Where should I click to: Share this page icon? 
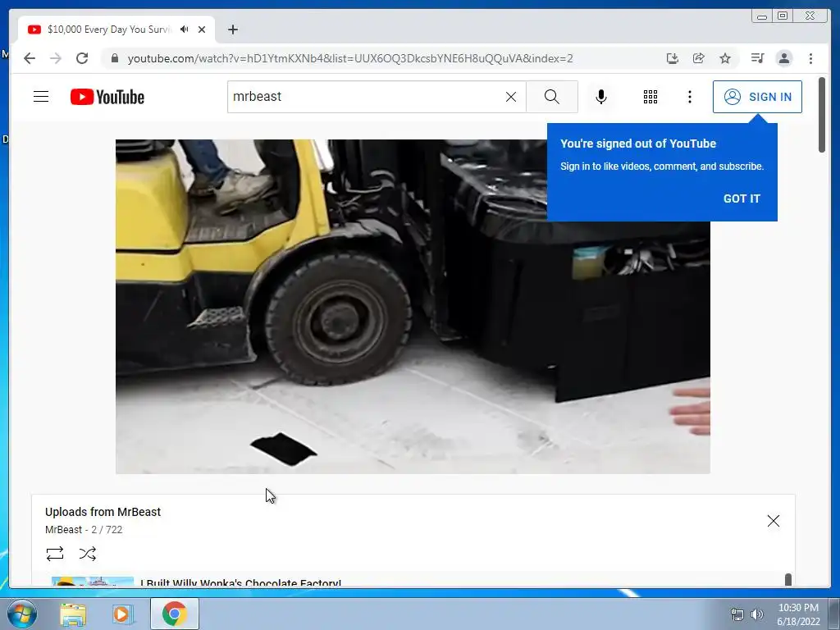(699, 58)
